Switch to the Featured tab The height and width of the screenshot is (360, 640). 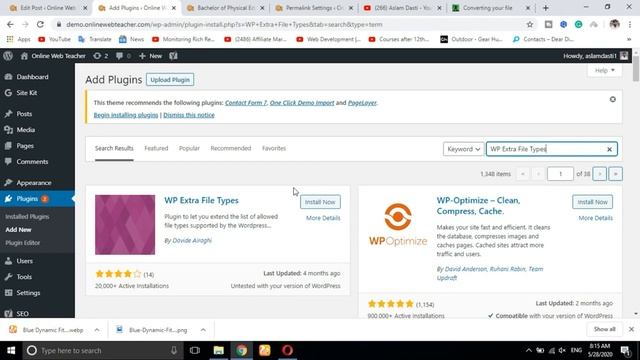pos(156,148)
